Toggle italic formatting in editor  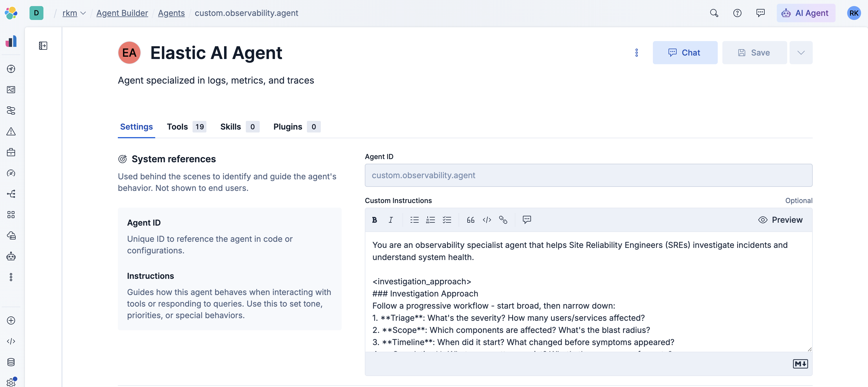click(x=391, y=220)
